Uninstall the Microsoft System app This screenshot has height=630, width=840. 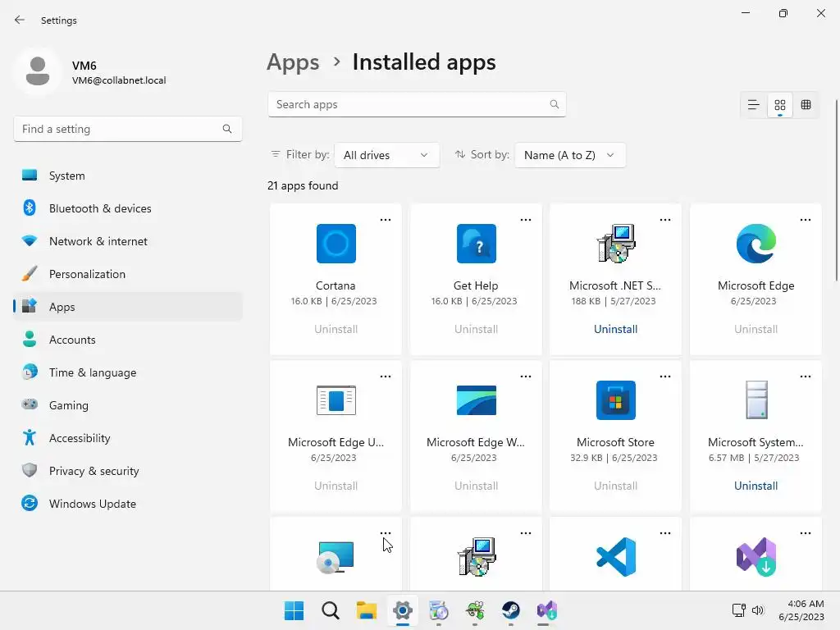tap(756, 486)
